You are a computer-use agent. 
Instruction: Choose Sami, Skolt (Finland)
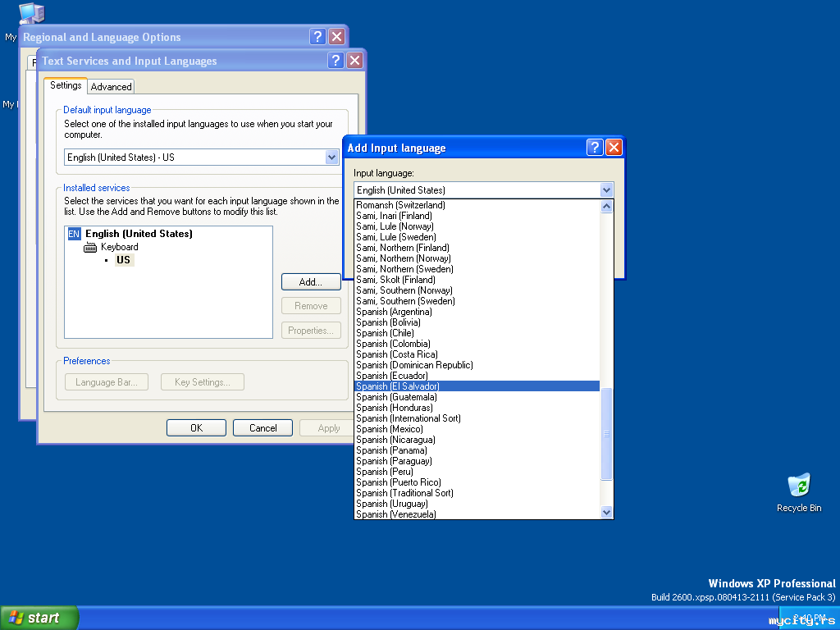click(x=477, y=280)
